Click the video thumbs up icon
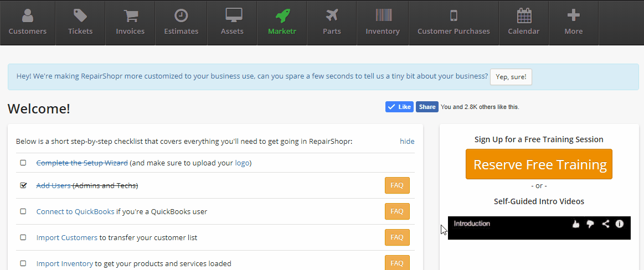Viewport: 644px width, 270px height. (576, 224)
